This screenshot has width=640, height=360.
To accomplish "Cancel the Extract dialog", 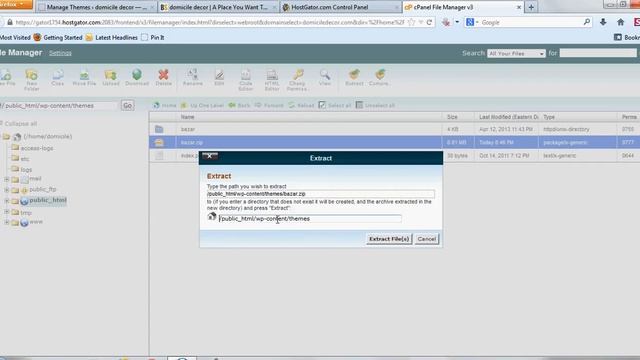I will (427, 239).
